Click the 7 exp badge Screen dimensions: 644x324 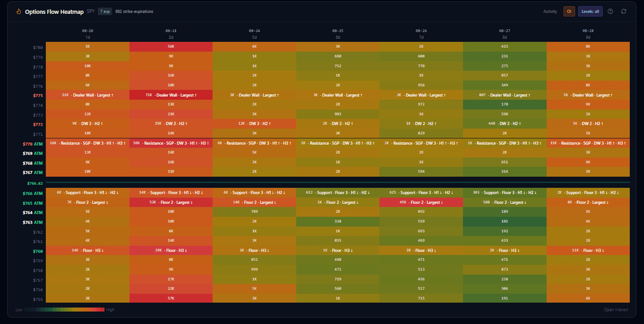(105, 12)
